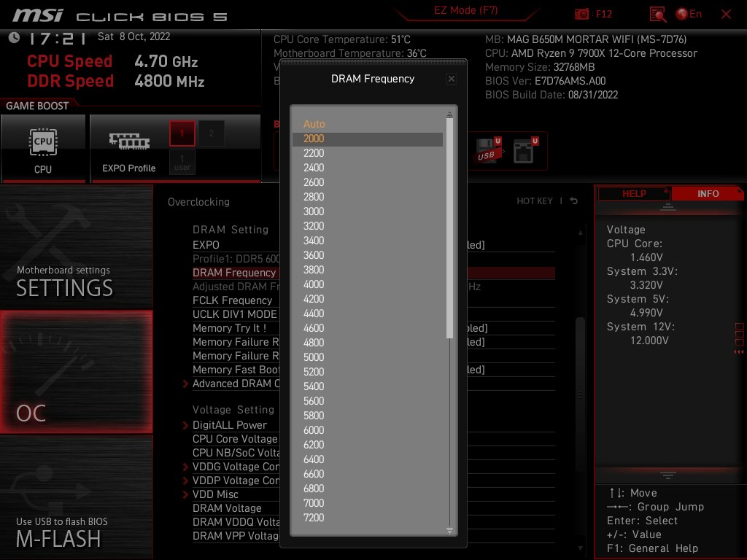747x560 pixels.
Task: Select 7200 DRAM frequency option
Action: (x=368, y=518)
